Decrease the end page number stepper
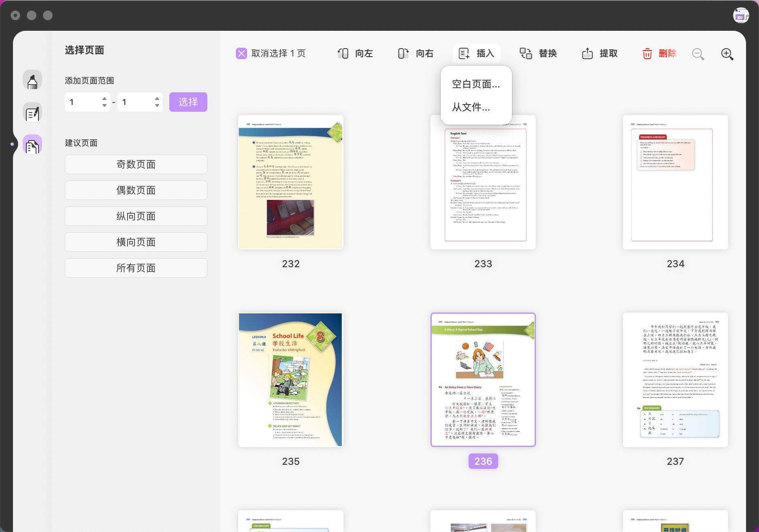 [157, 106]
